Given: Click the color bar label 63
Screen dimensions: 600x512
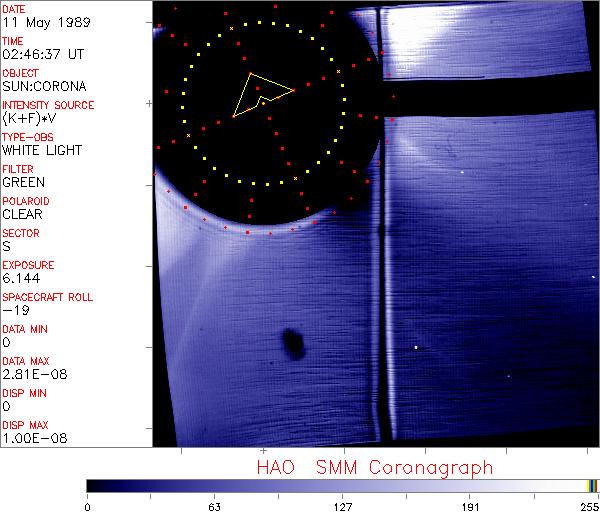Looking at the screenshot, I should [x=214, y=506].
